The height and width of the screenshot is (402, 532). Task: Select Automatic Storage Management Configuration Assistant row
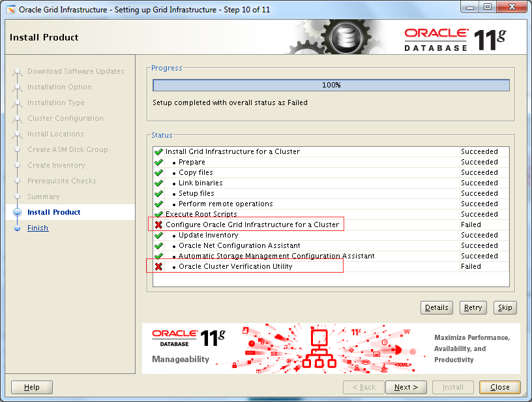coord(331,256)
